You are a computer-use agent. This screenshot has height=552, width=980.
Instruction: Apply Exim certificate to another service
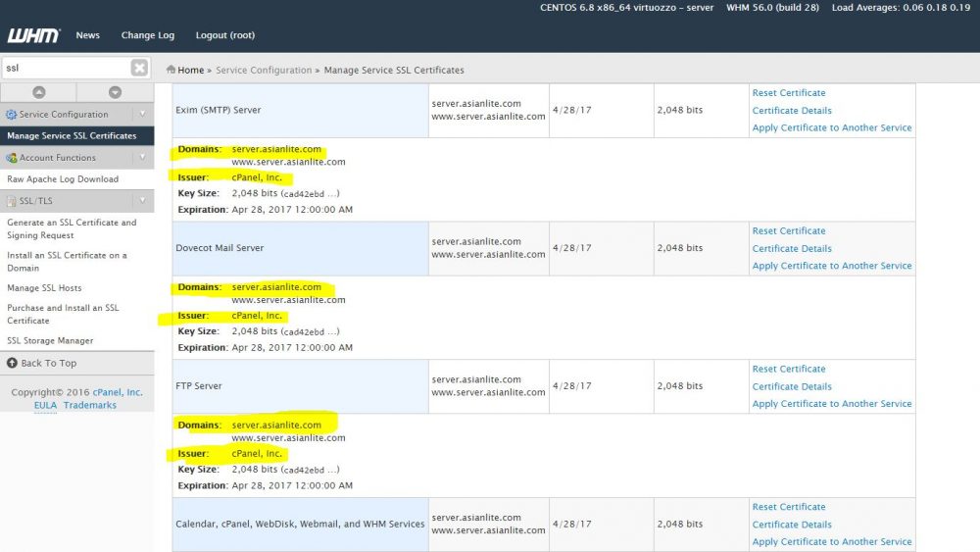click(832, 127)
